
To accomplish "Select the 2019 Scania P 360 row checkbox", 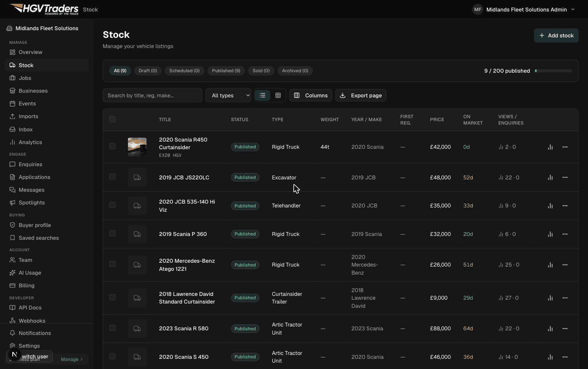I will (x=112, y=233).
